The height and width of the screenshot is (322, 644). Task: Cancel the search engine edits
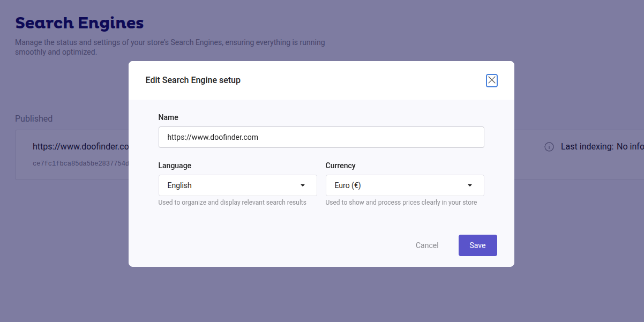(x=427, y=245)
